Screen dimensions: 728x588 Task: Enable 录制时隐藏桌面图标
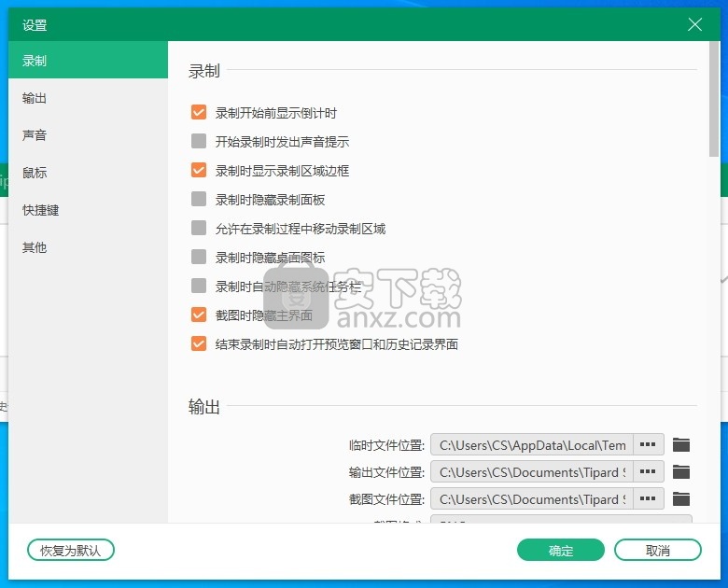[199, 257]
